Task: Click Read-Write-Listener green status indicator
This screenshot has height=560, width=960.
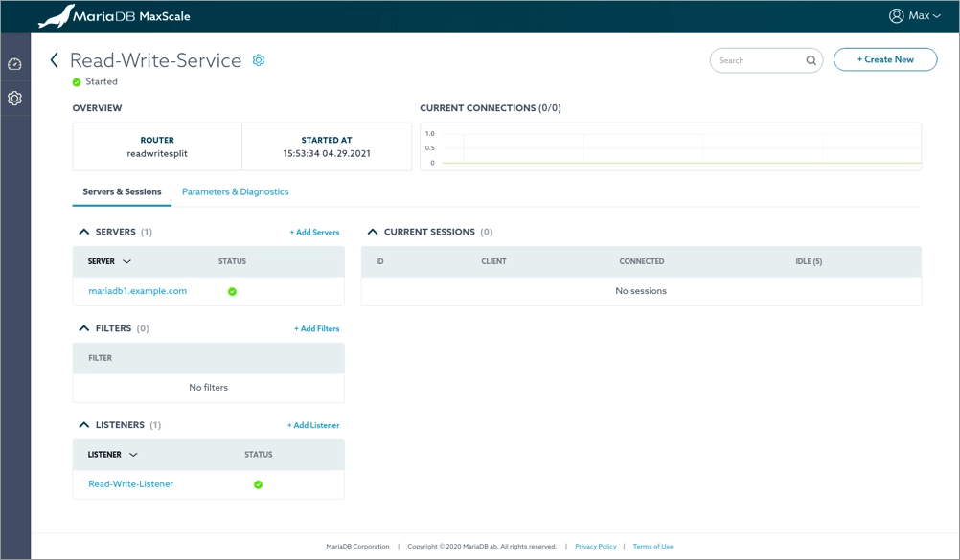Action: (259, 484)
